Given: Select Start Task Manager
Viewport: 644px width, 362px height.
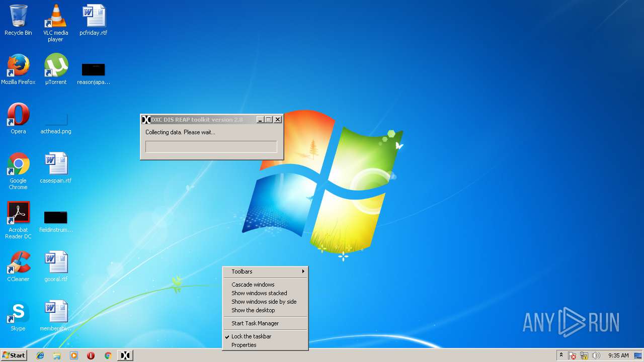Looking at the screenshot, I should (265, 323).
